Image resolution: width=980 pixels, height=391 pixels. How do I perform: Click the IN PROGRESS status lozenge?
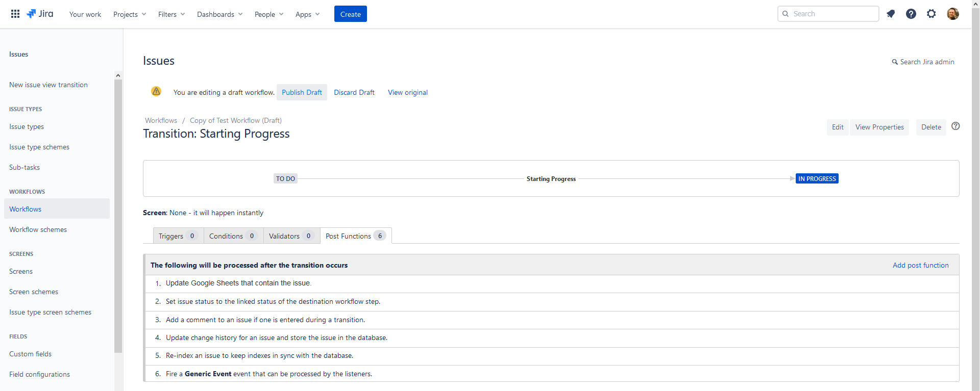(x=817, y=179)
